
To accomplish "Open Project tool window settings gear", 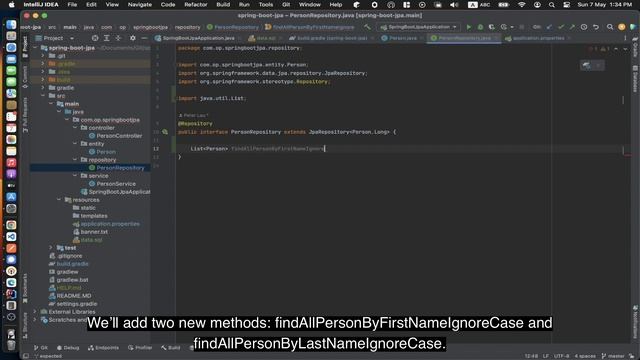I will click(133, 38).
